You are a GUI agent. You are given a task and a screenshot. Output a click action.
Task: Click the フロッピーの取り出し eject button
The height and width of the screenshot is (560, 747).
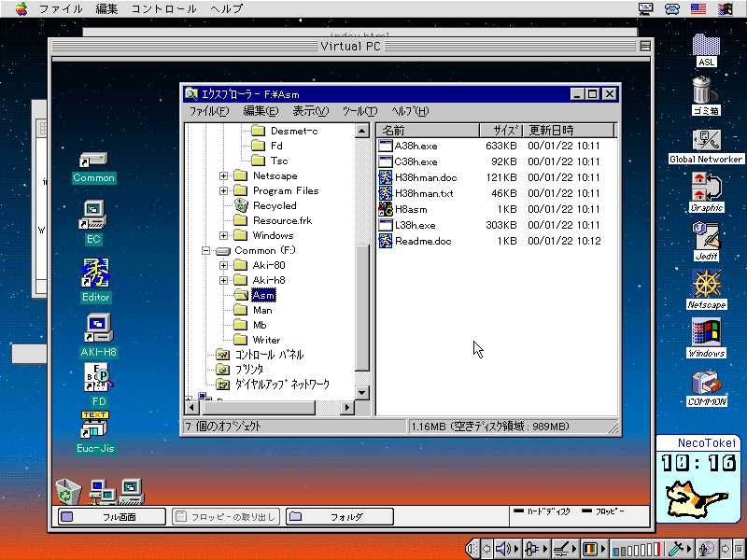pyautogui.click(x=226, y=517)
